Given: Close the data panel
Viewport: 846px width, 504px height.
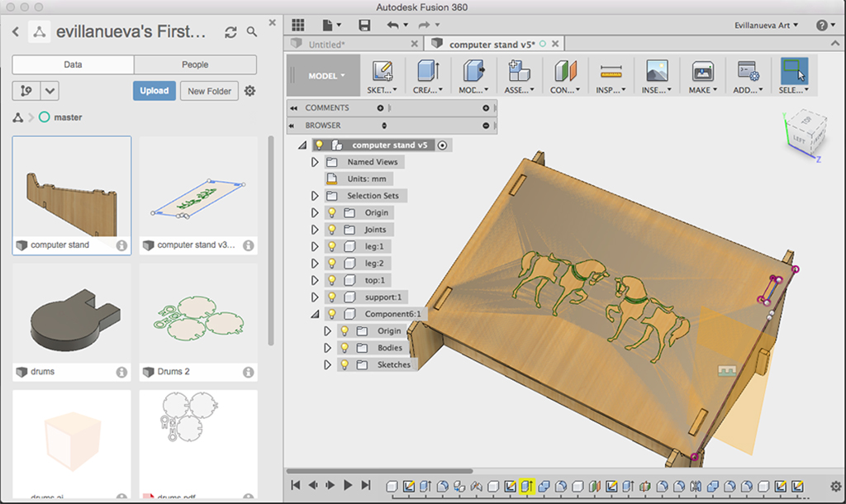Looking at the screenshot, I should click(x=273, y=22).
